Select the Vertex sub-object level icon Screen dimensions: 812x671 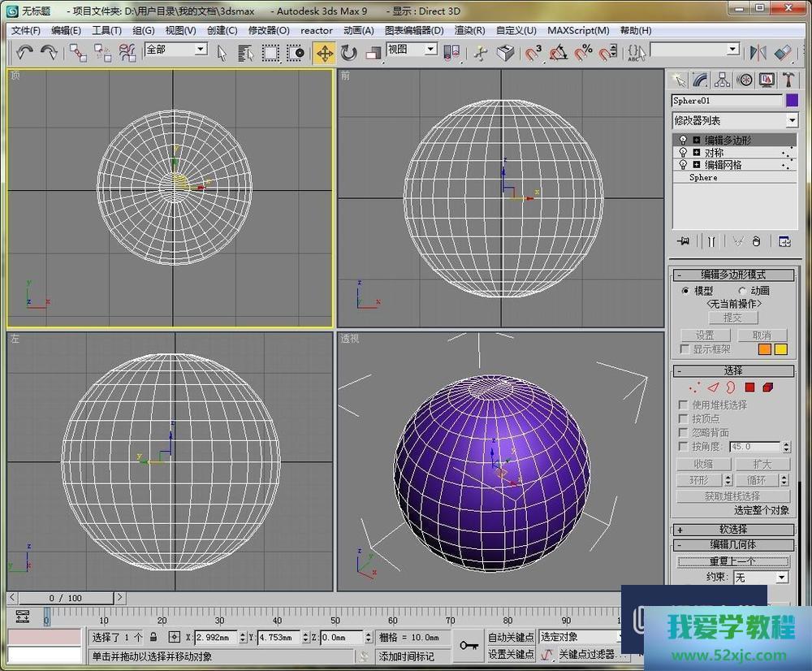[x=694, y=387]
